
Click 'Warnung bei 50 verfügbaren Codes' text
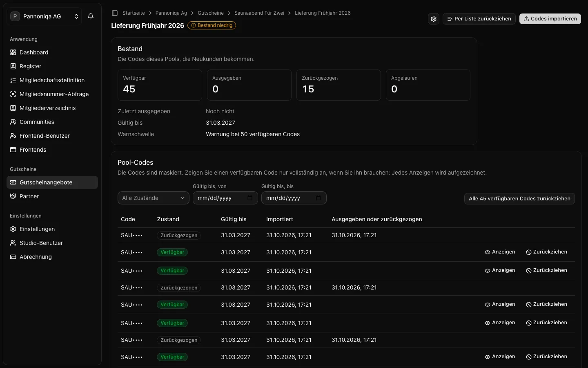(253, 134)
